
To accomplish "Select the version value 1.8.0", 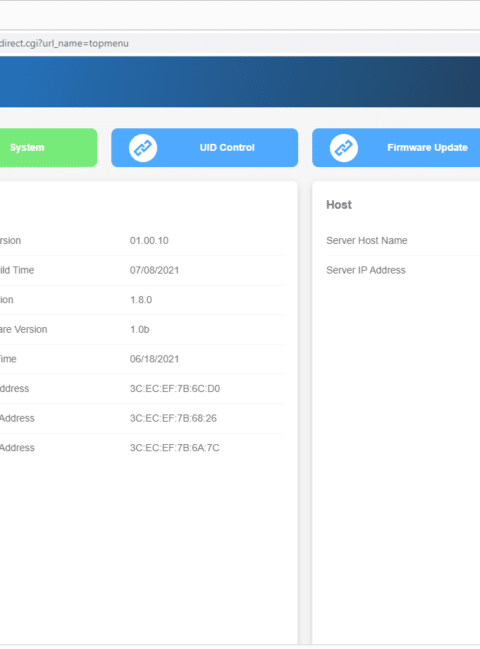I will (141, 300).
